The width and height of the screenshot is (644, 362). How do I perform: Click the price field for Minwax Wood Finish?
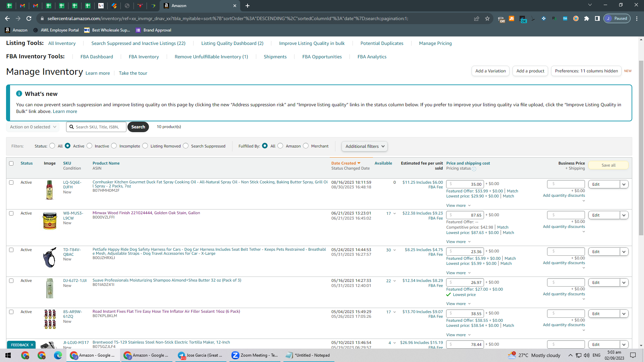[x=465, y=215]
